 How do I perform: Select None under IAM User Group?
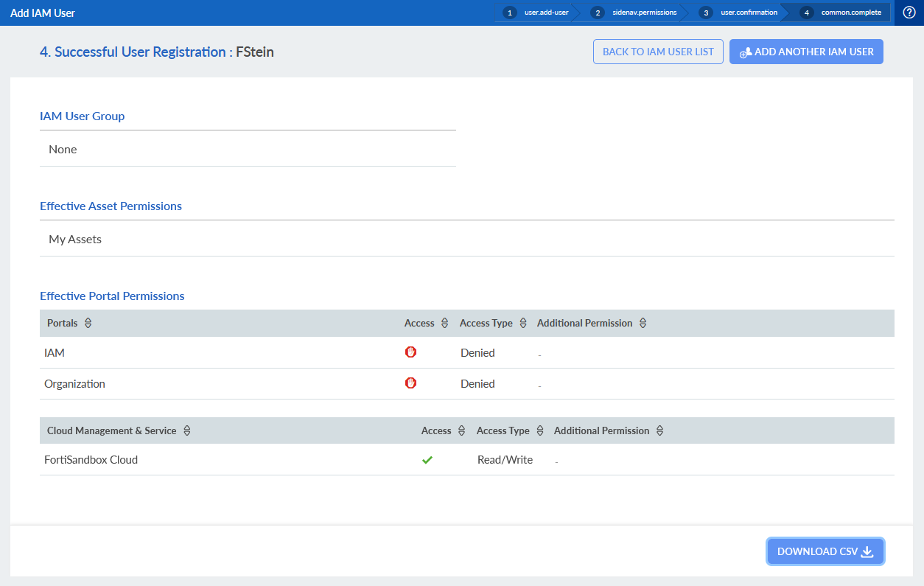63,149
